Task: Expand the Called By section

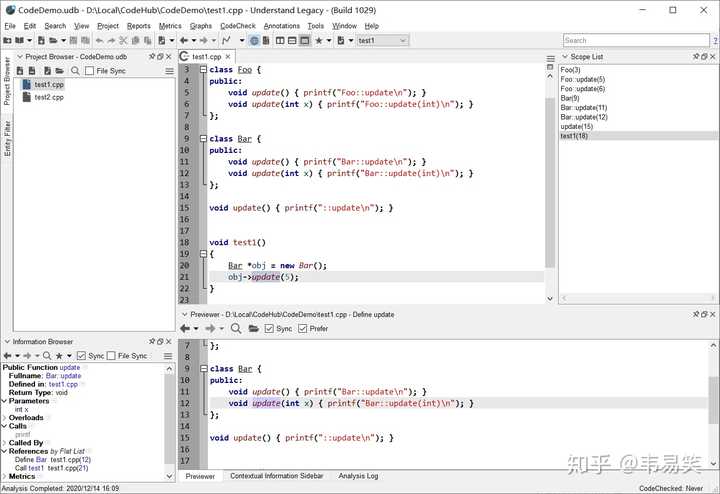Action: pyautogui.click(x=5, y=443)
